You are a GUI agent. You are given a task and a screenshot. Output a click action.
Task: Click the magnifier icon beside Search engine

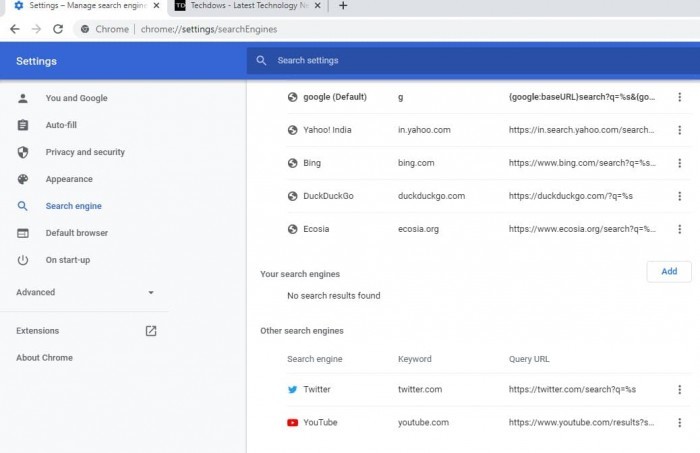coord(22,206)
